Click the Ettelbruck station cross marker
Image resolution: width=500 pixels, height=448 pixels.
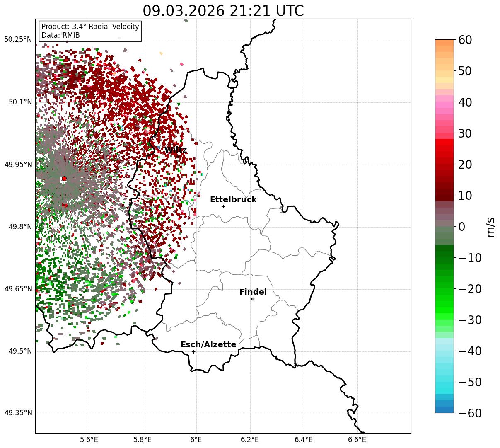[224, 206]
